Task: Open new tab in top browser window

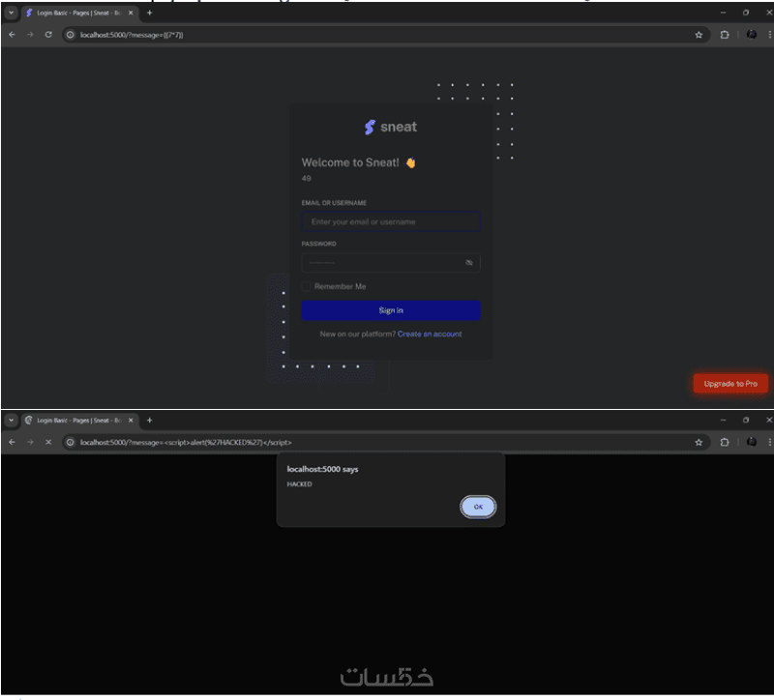Action: click(x=150, y=13)
